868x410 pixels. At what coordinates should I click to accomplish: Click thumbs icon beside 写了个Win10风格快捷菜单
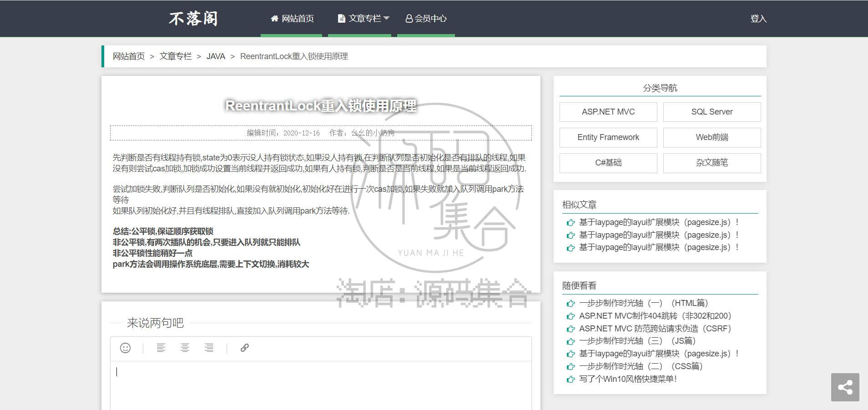570,379
